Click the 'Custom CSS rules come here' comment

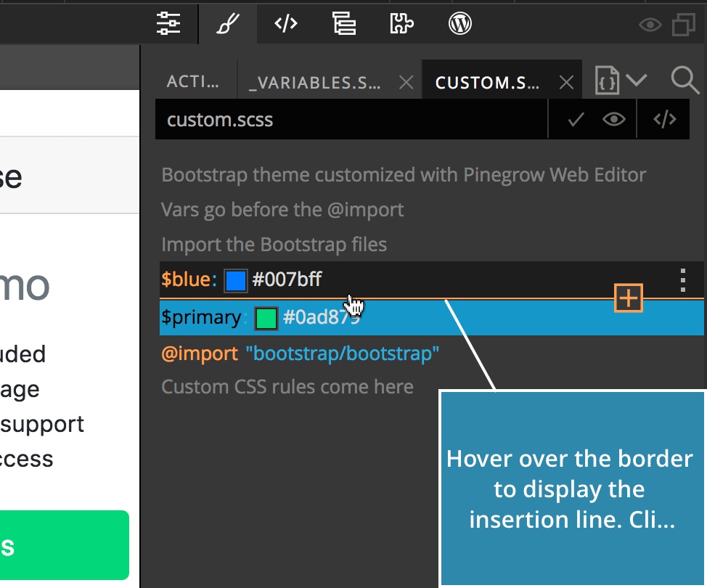pyautogui.click(x=287, y=387)
